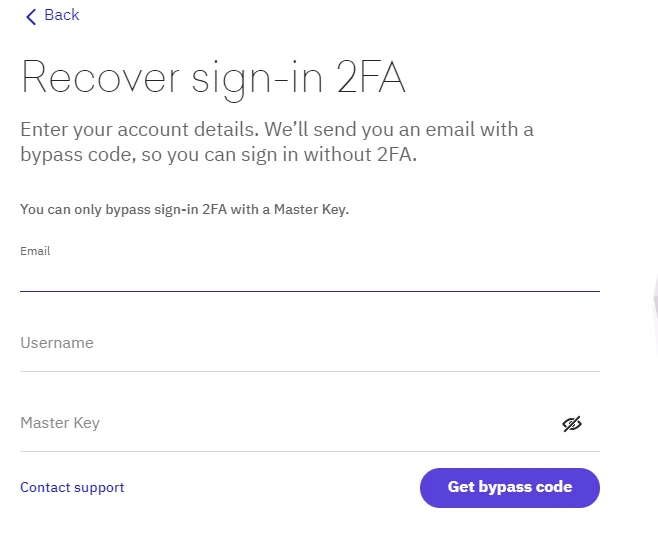The width and height of the screenshot is (658, 542).
Task: Click the Get bypass code button
Action: coord(510,488)
